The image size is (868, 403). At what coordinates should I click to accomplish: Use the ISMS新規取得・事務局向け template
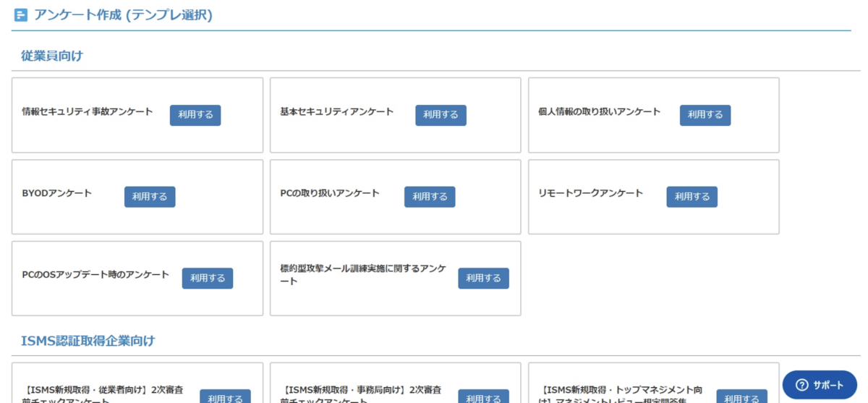(483, 396)
